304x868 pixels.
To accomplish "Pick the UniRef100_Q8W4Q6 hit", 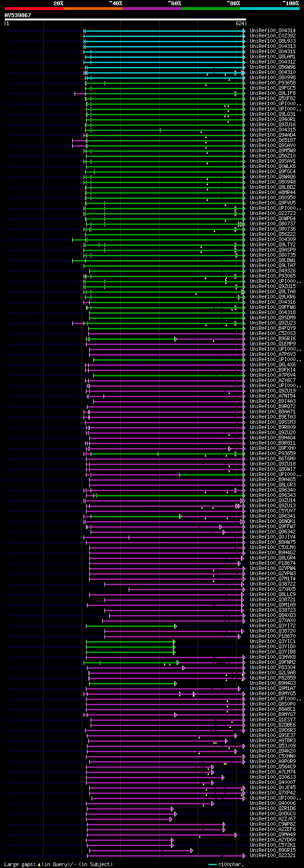I will 273,177.
